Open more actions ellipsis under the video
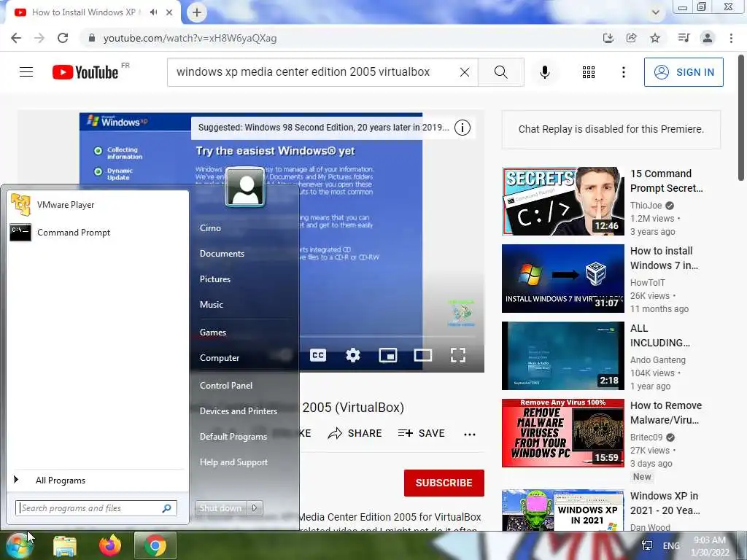Image resolution: width=747 pixels, height=560 pixels. coord(470,434)
